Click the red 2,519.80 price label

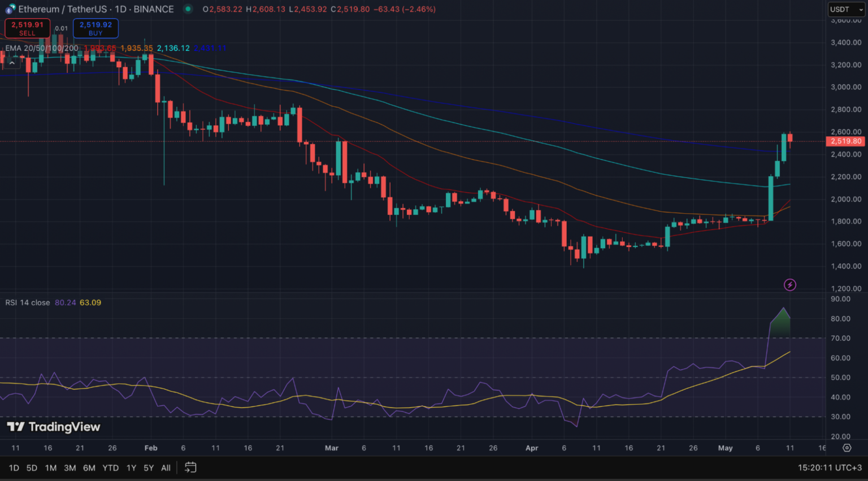pos(845,141)
